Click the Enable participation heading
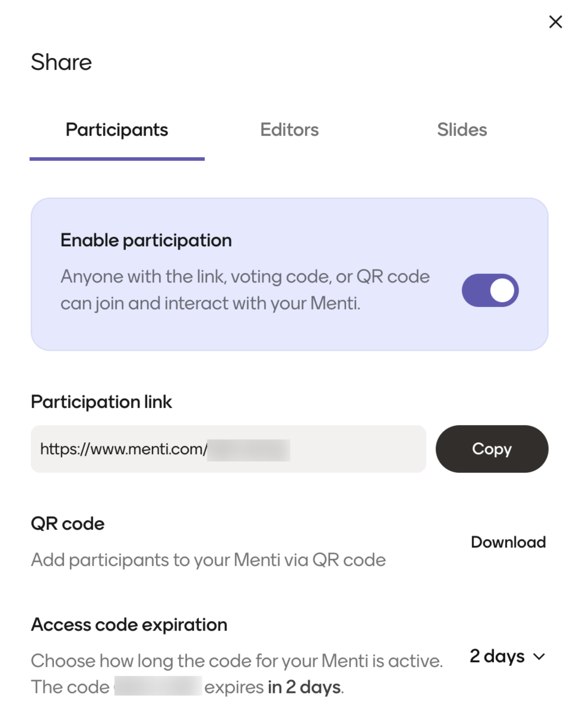Screen dimensions: 576x728 click(146, 240)
